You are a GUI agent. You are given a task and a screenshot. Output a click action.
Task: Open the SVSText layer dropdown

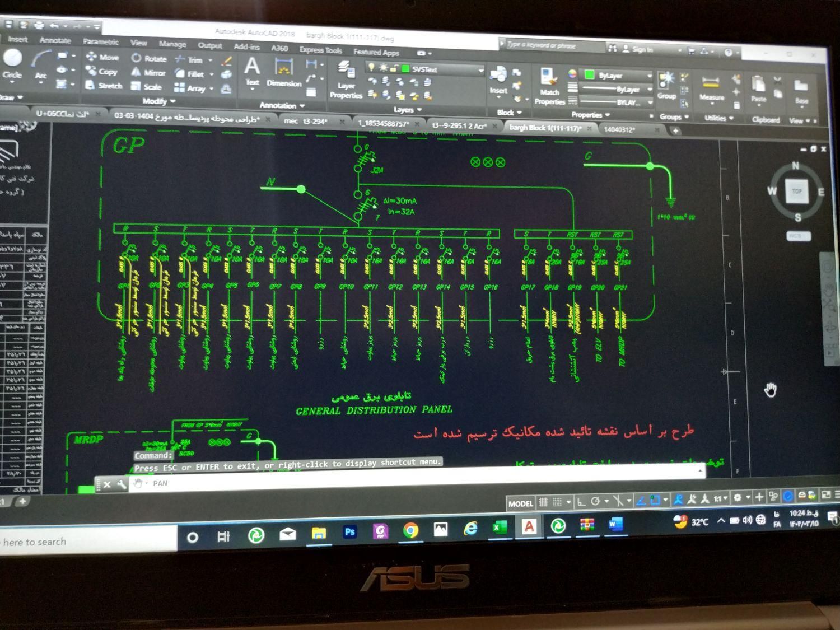(481, 71)
